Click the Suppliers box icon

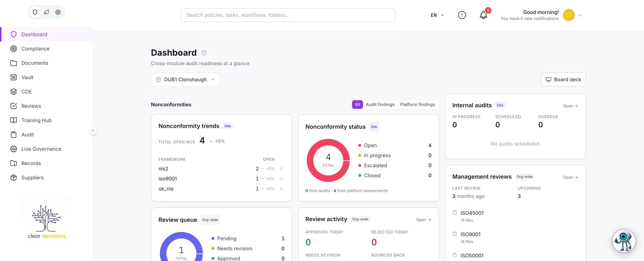click(14, 178)
